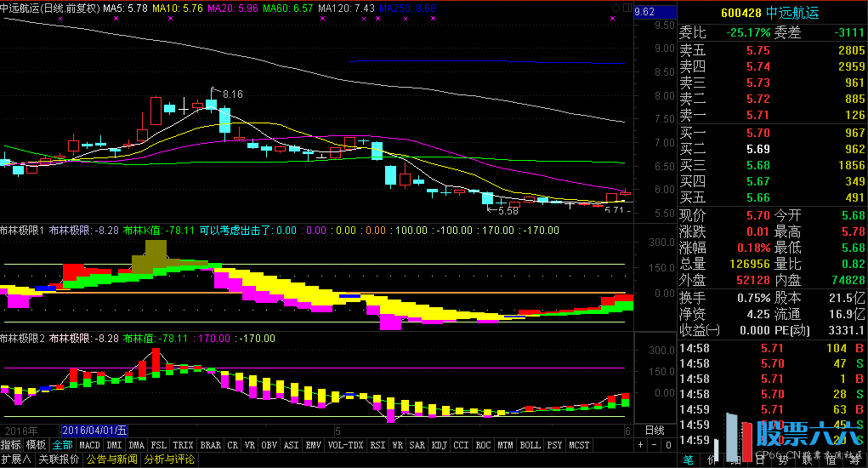Open the 模板 template menu
The width and height of the screenshot is (868, 468).
click(x=37, y=445)
